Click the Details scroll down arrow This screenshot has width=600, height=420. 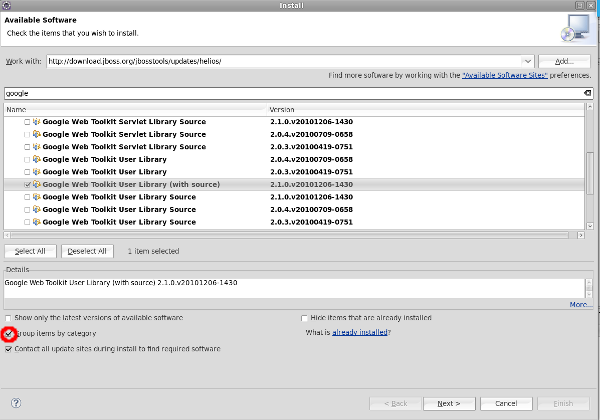click(589, 294)
